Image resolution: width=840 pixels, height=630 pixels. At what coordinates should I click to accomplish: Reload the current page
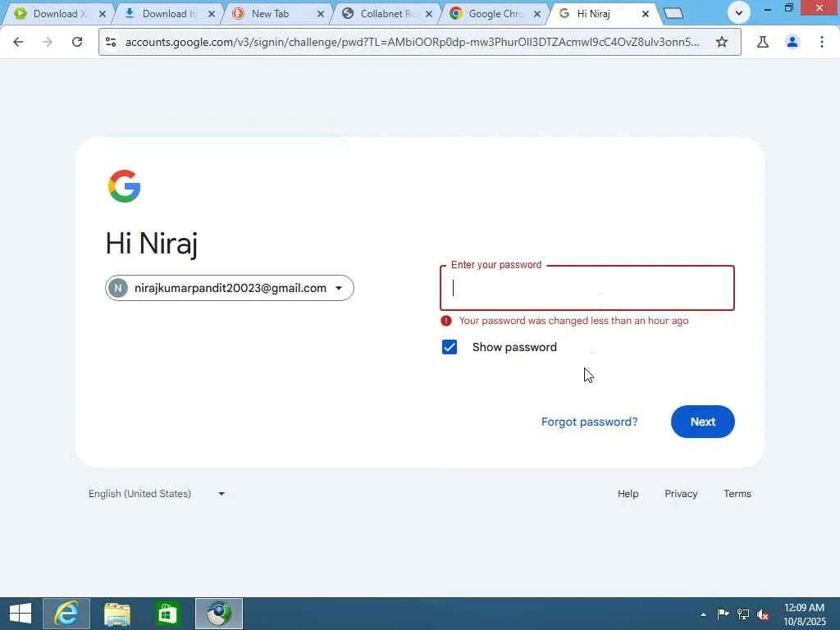click(x=77, y=42)
